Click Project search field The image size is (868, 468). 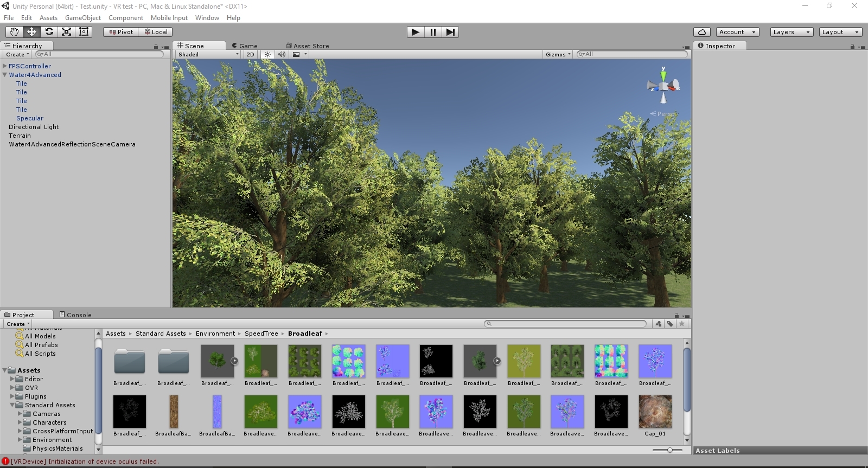coord(565,324)
